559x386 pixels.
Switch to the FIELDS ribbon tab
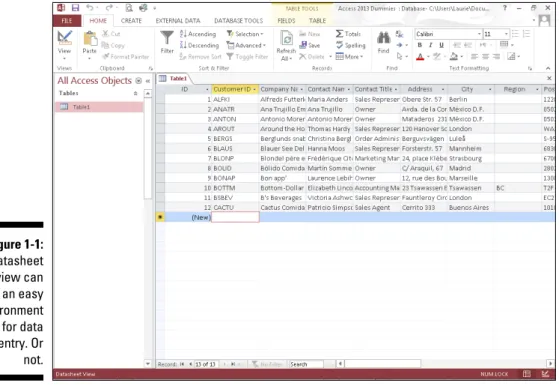click(x=286, y=21)
